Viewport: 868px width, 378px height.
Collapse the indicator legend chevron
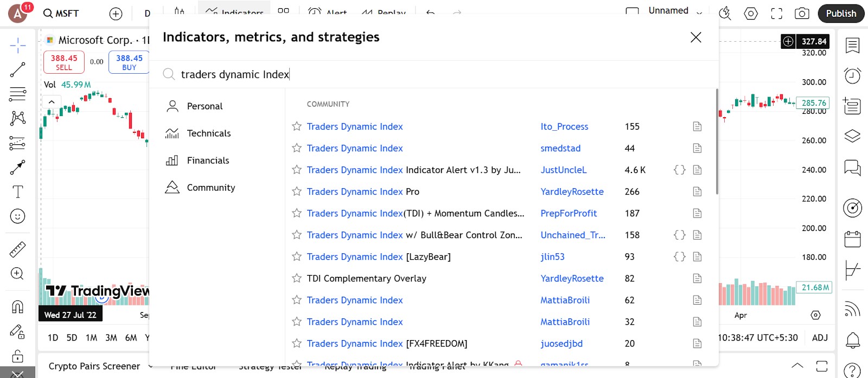click(x=51, y=102)
